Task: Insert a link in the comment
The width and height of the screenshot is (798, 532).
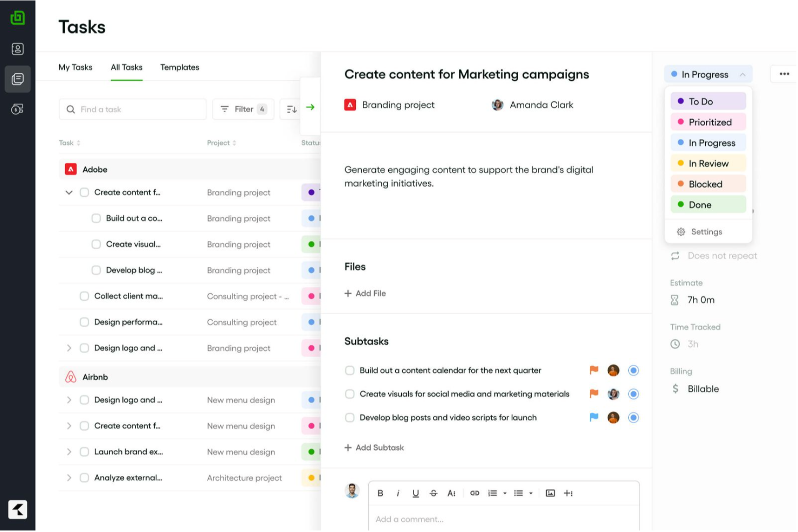Action: pos(474,493)
